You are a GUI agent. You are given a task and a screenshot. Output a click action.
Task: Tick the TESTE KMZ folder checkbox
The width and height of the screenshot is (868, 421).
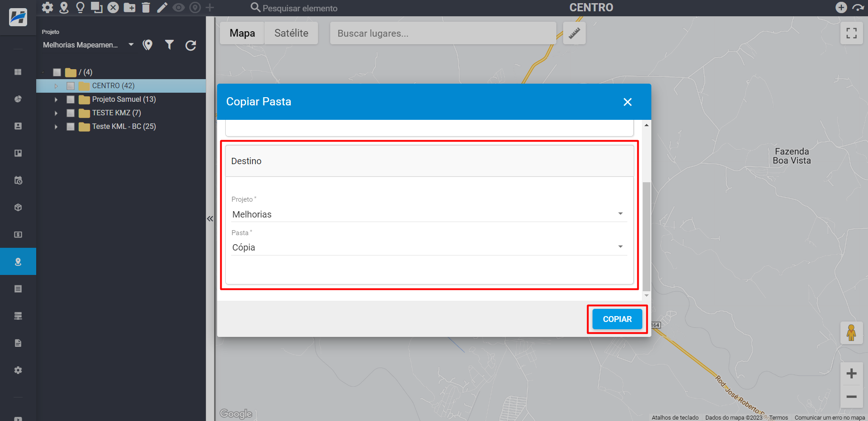(x=71, y=113)
